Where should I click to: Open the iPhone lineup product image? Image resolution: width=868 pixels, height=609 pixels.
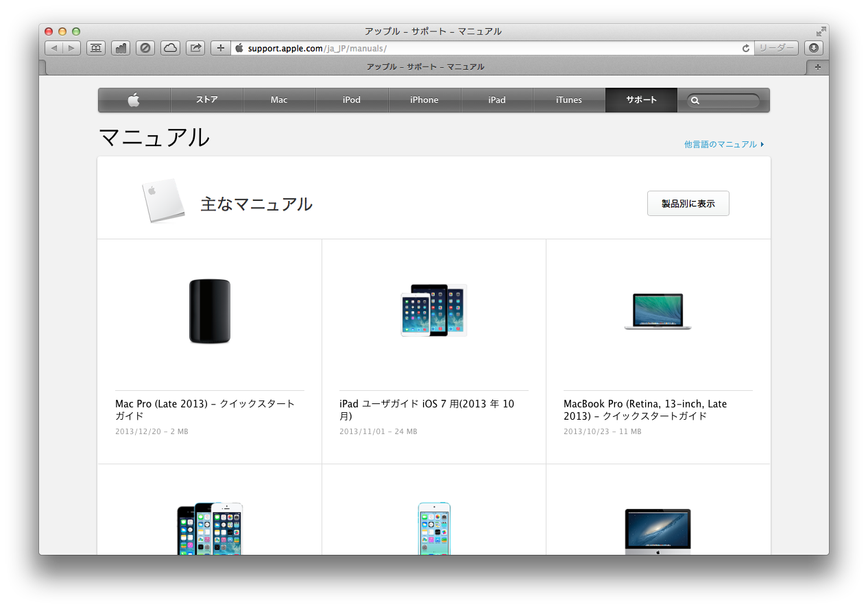210,529
